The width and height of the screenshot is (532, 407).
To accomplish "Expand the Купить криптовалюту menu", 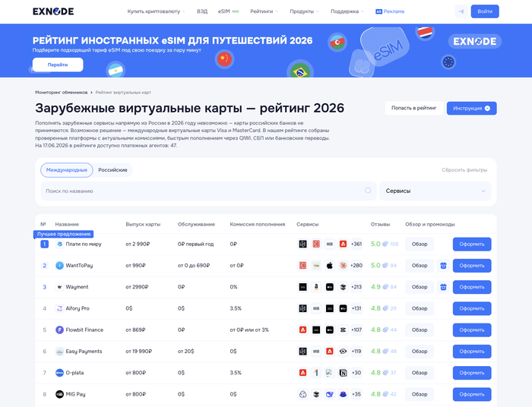I will pos(156,11).
